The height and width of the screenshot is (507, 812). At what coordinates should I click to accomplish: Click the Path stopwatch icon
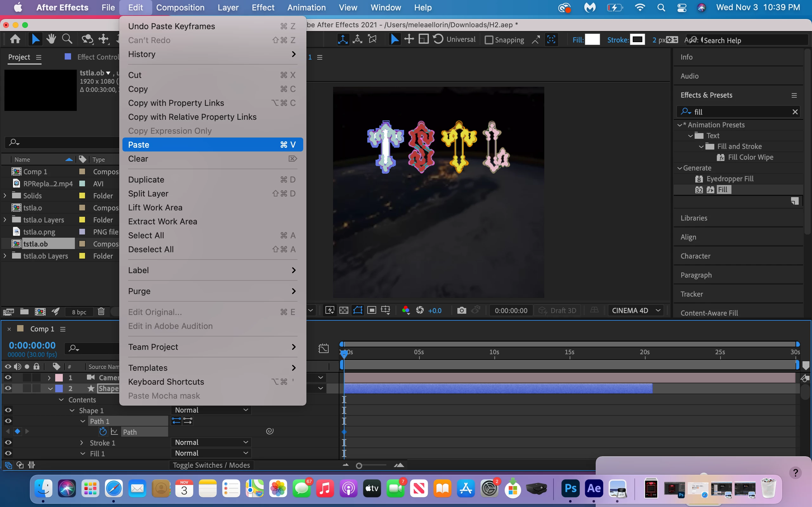pyautogui.click(x=103, y=432)
